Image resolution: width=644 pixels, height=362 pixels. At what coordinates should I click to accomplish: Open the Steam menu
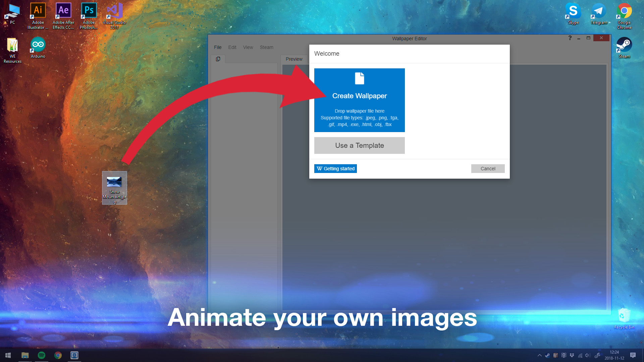(266, 47)
